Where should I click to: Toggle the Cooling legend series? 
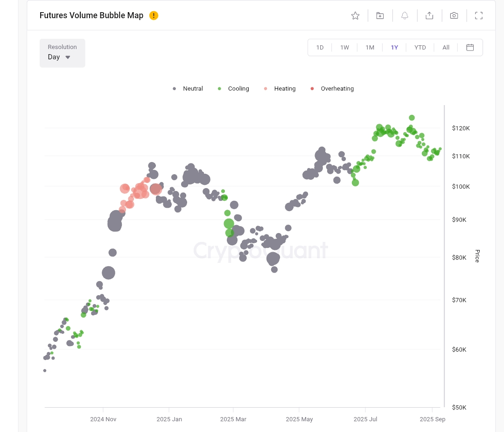(x=233, y=89)
